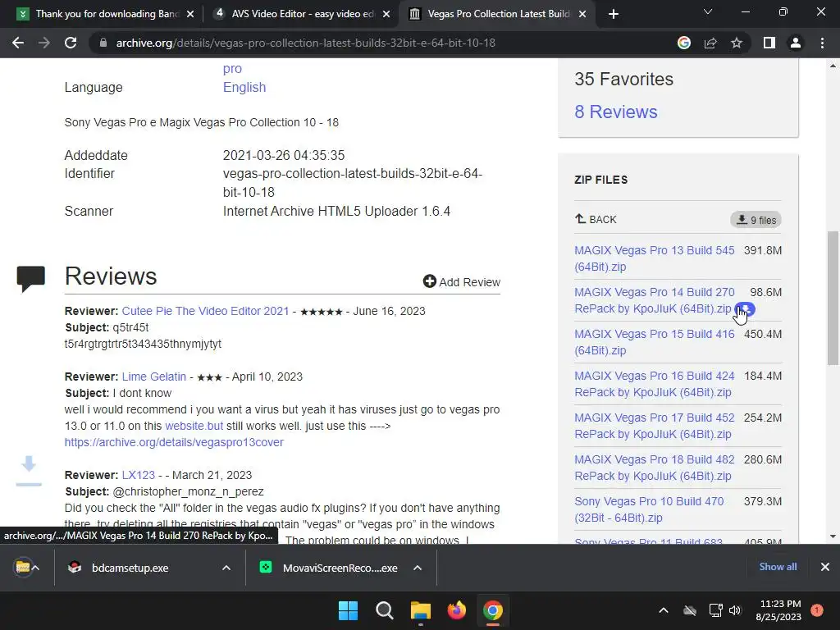Click the cloud sync icon in tray
840x630 pixels.
[690, 610]
